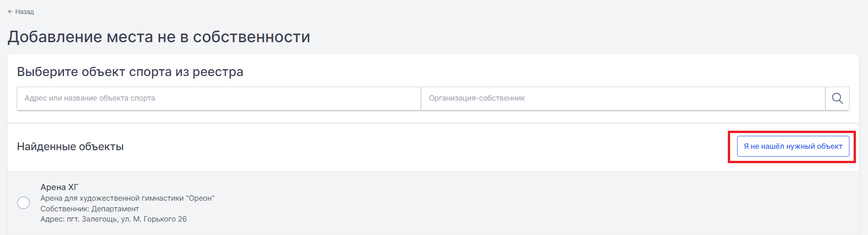This screenshot has height=235, width=868.
Task: Click the Найденные объекты section title
Action: [70, 147]
